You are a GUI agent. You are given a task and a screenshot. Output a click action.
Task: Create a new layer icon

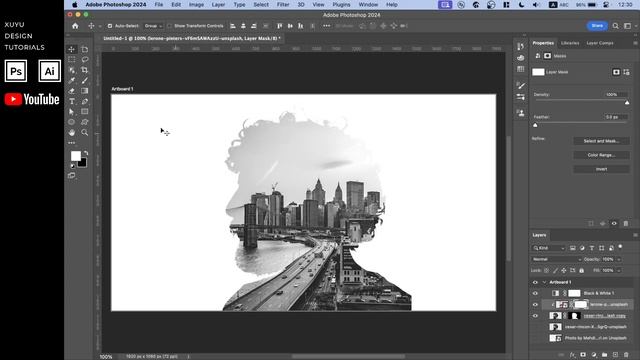tap(615, 355)
